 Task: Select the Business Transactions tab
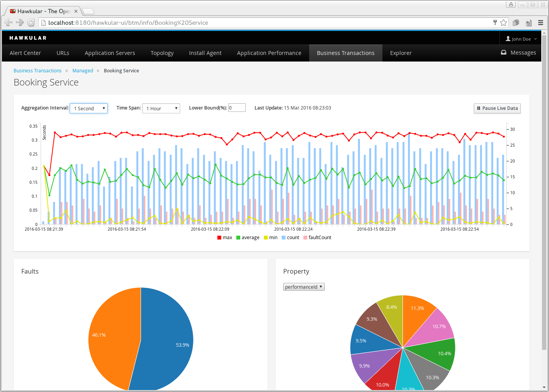click(x=346, y=53)
